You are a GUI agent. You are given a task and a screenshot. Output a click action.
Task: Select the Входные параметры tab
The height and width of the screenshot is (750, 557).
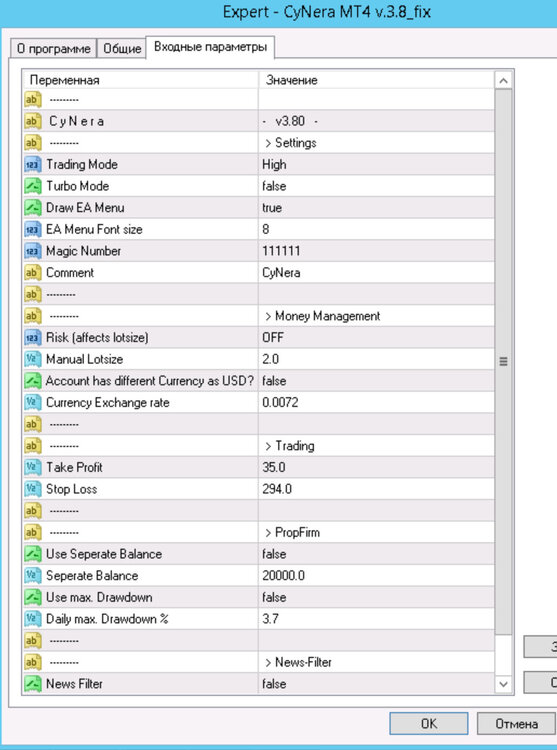[x=210, y=47]
